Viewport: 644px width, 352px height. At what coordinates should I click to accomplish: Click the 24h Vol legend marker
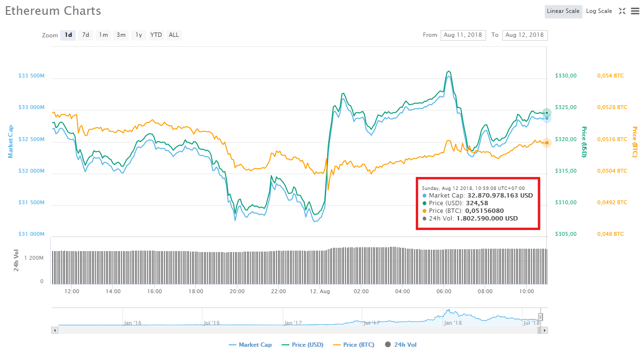[x=388, y=344]
